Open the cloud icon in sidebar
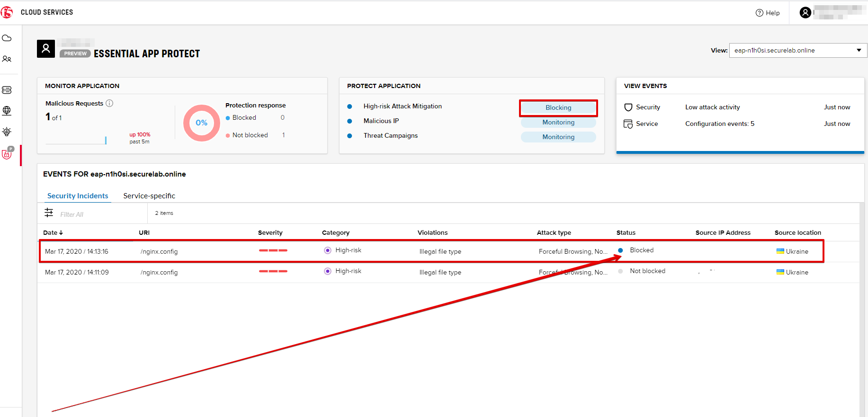This screenshot has width=868, height=417. click(7, 38)
